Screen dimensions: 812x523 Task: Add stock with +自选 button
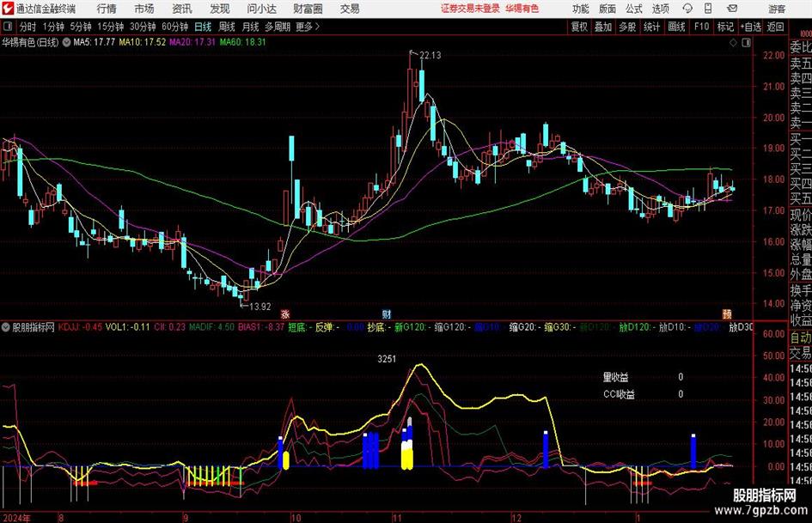click(x=751, y=27)
